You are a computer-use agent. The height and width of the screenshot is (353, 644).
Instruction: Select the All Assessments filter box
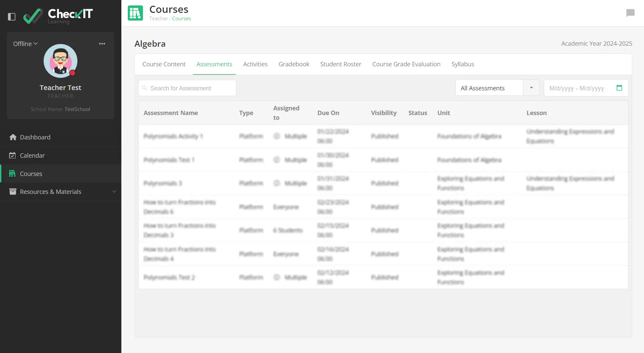(x=489, y=88)
